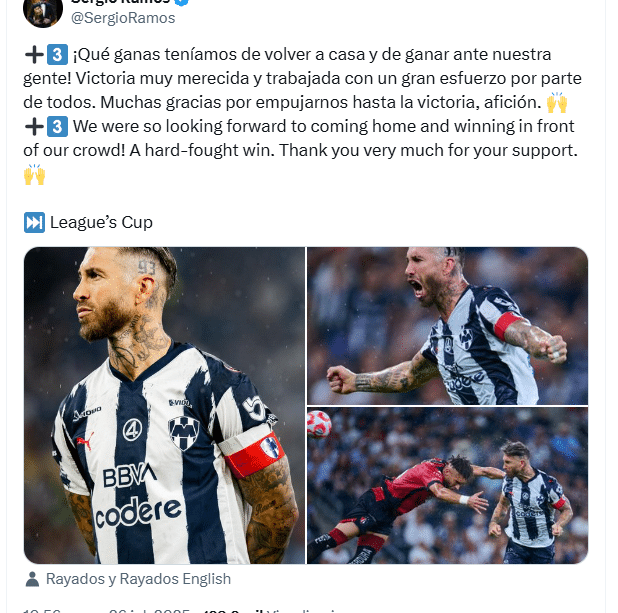Click the Spanish tweet text paragraph
The height and width of the screenshot is (613, 618).
click(x=302, y=78)
